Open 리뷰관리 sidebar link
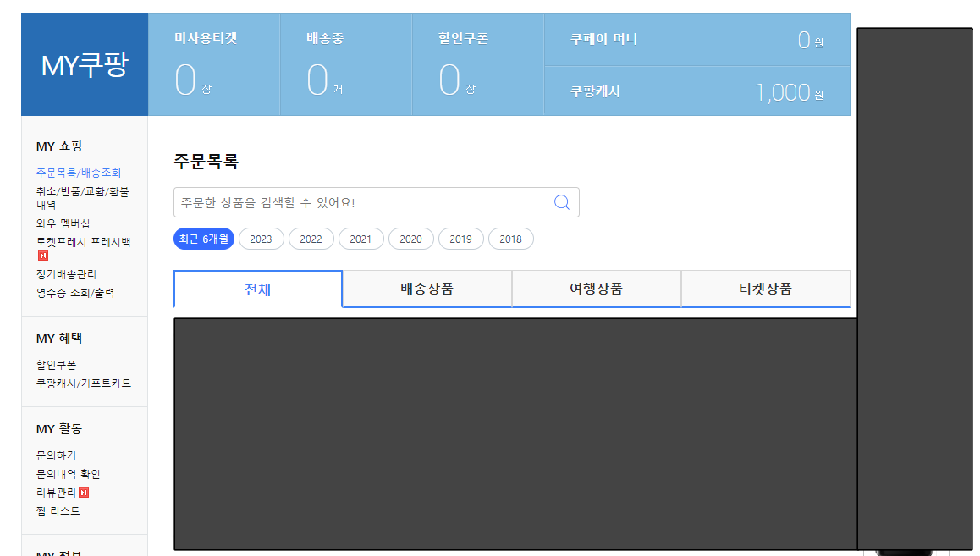The image size is (980, 556). coord(56,493)
